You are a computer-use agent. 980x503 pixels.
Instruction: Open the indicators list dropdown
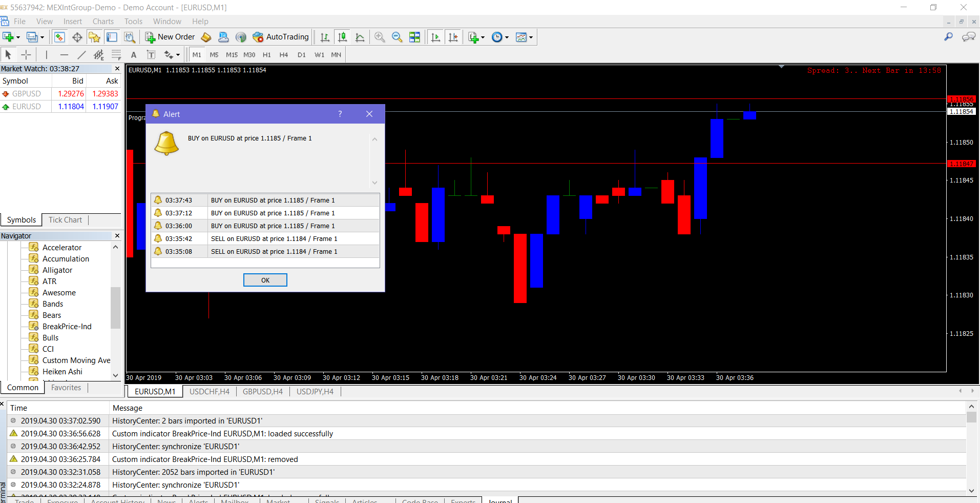pyautogui.click(x=483, y=37)
